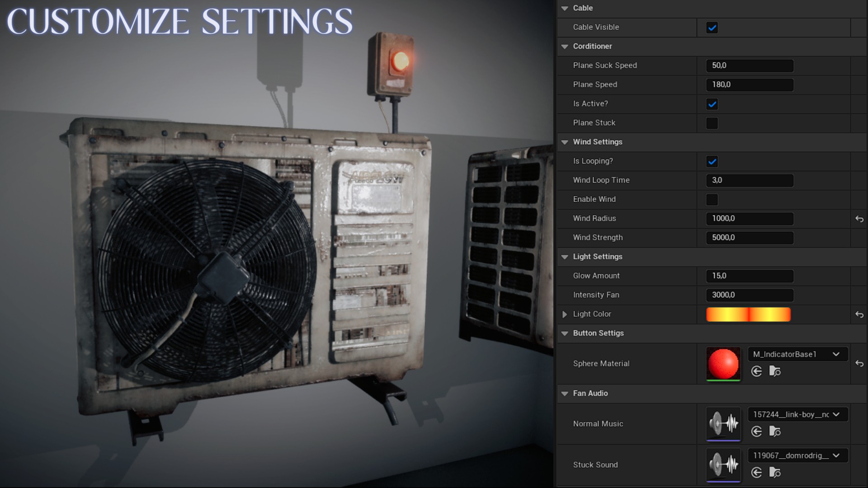Collapse the Wind Settings section
This screenshot has height=488, width=868.
565,142
